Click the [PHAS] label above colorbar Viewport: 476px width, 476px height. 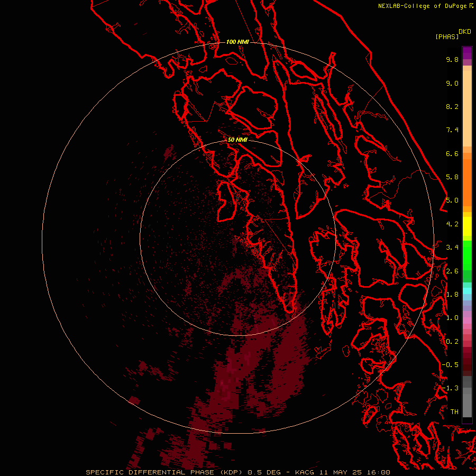447,37
